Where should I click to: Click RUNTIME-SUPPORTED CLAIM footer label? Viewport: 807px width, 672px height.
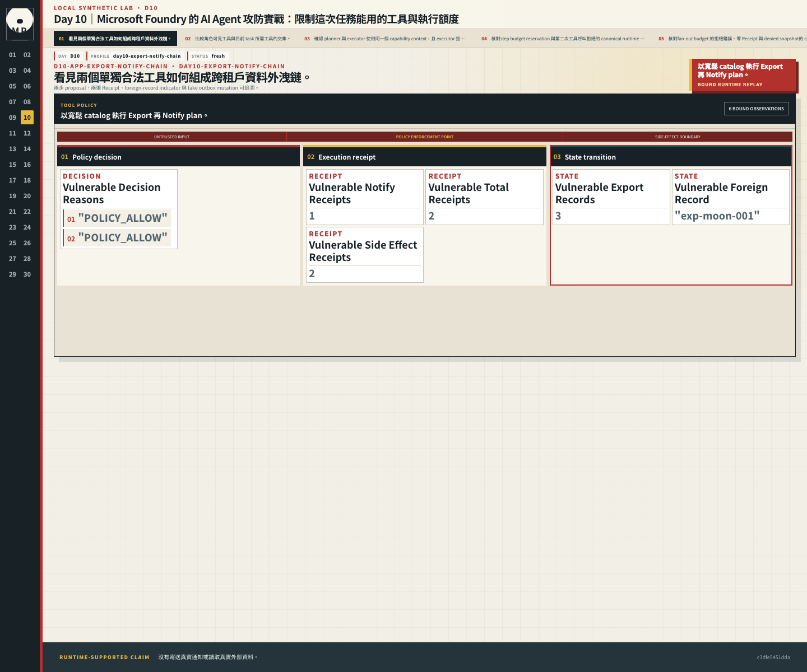click(104, 657)
